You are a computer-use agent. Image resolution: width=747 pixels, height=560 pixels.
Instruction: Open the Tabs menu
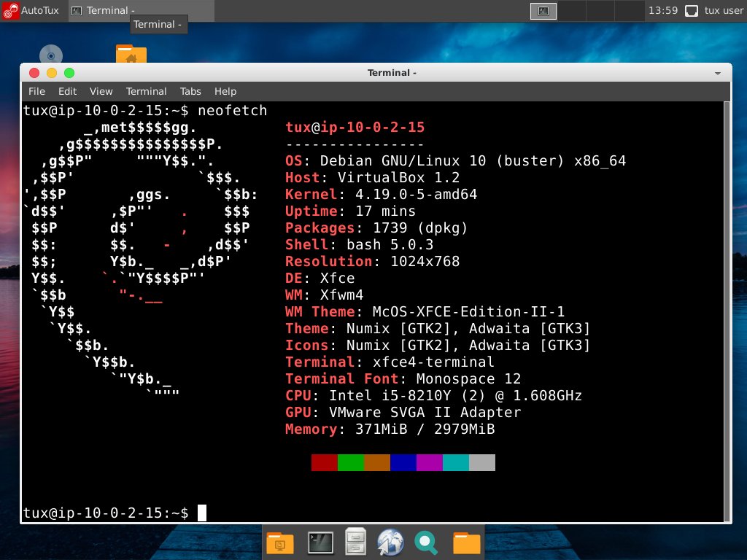pyautogui.click(x=190, y=91)
